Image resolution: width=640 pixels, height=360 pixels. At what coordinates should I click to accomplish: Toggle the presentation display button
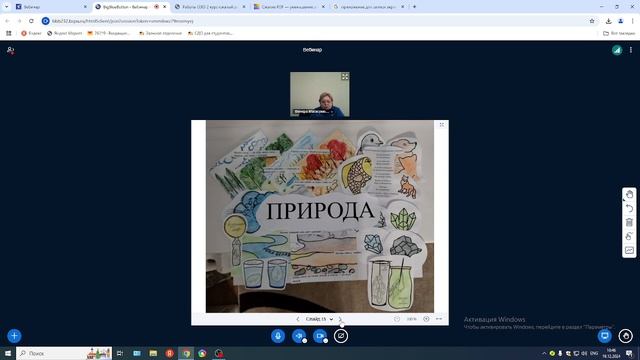(x=605, y=336)
